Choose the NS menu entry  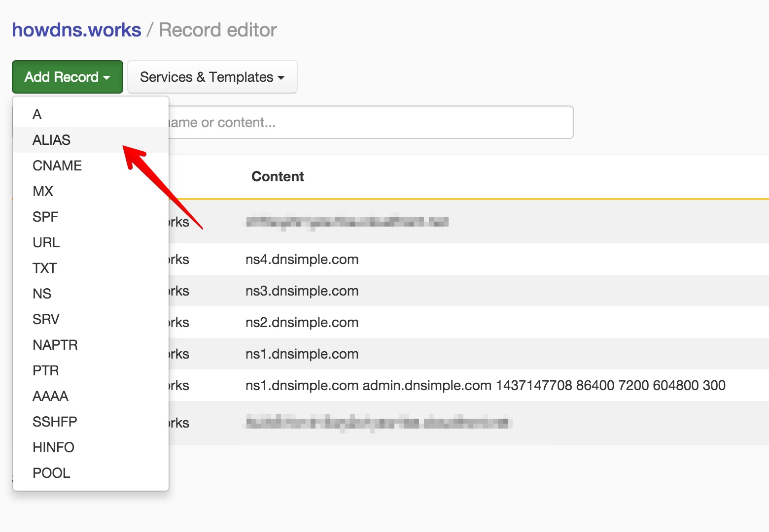[x=42, y=294]
